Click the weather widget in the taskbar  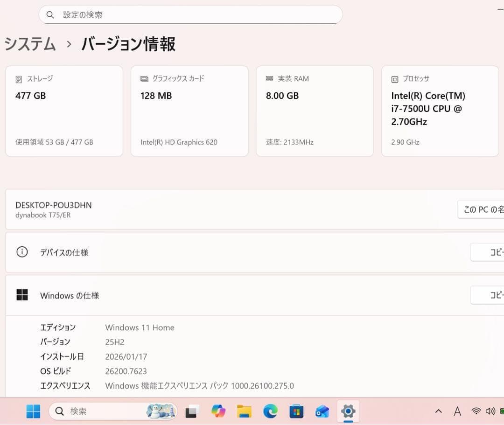tap(161, 411)
